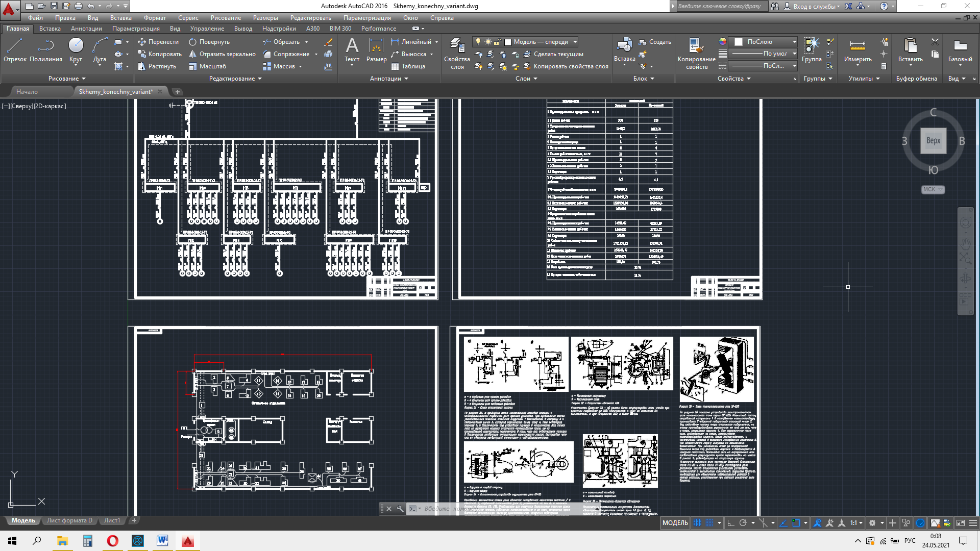Screen dimensions: 980x551
Task: Switch to the Управление ribbon tab
Action: [x=207, y=29]
